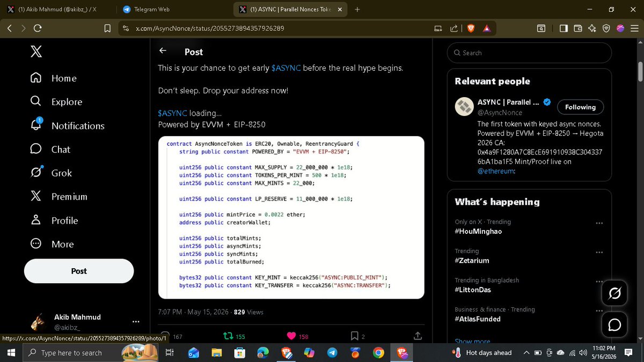Click the share page icon in the address bar

454,28
